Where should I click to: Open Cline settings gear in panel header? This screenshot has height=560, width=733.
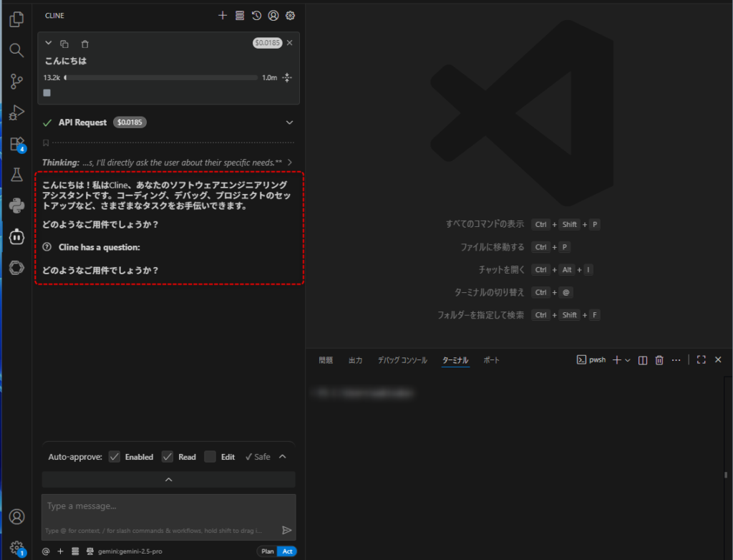pyautogui.click(x=290, y=15)
